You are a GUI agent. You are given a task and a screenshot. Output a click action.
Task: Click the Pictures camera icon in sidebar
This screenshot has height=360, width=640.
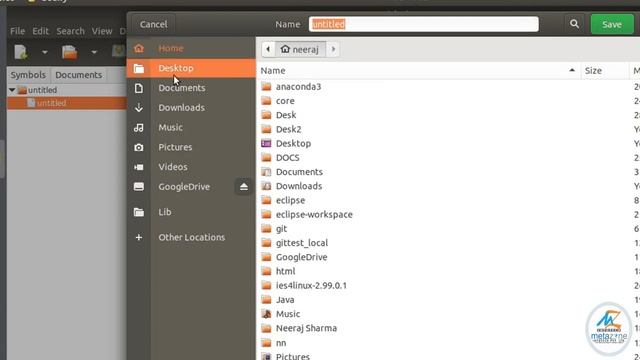pyautogui.click(x=139, y=147)
